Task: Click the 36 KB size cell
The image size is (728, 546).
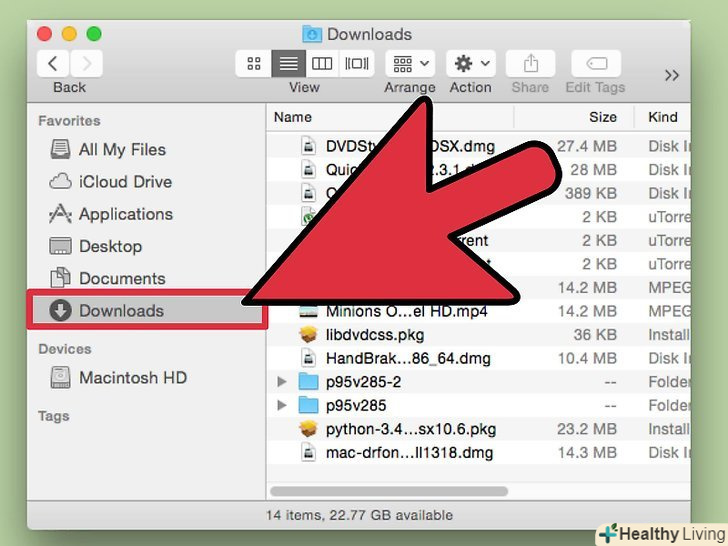Action: (595, 334)
